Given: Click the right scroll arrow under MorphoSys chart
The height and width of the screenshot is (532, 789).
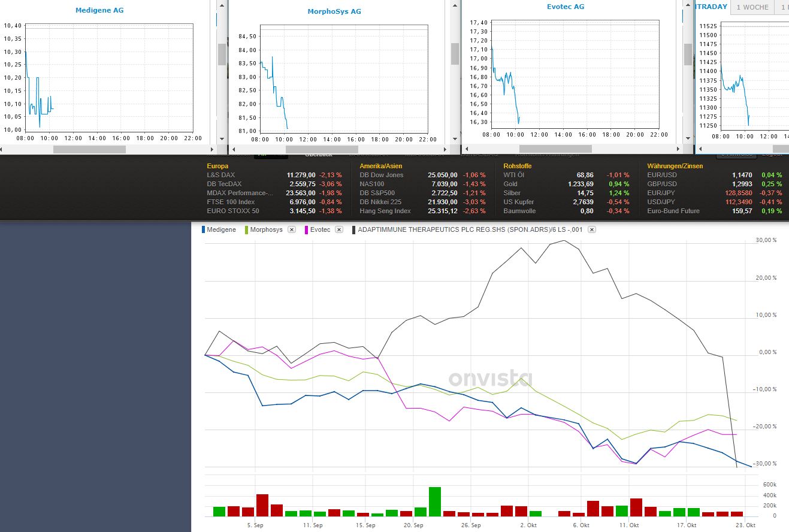Looking at the screenshot, I should (x=445, y=149).
